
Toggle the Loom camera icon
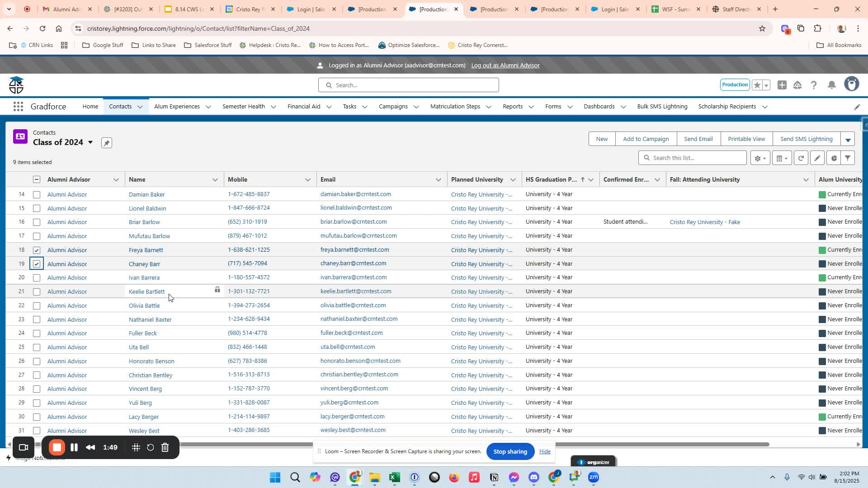click(x=24, y=447)
